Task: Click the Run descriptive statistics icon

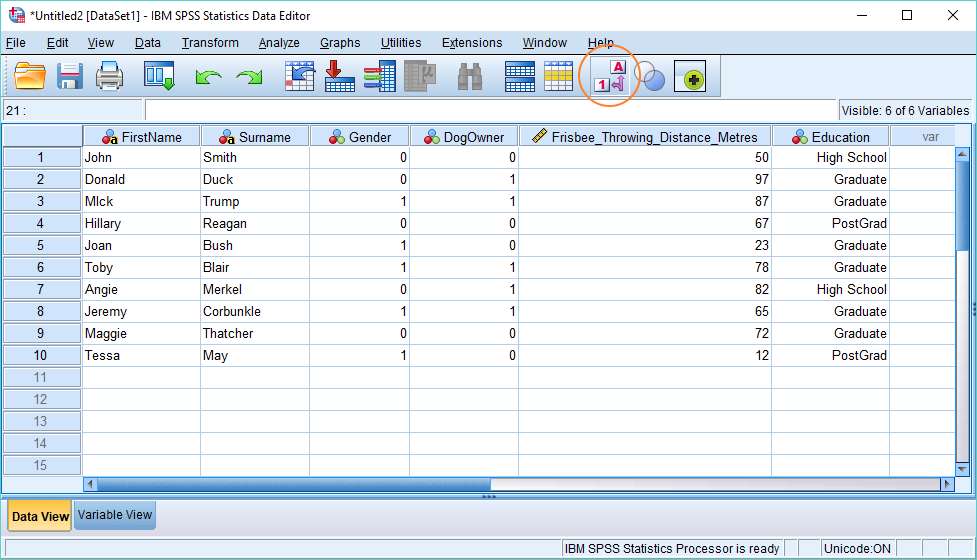Action: click(x=420, y=77)
